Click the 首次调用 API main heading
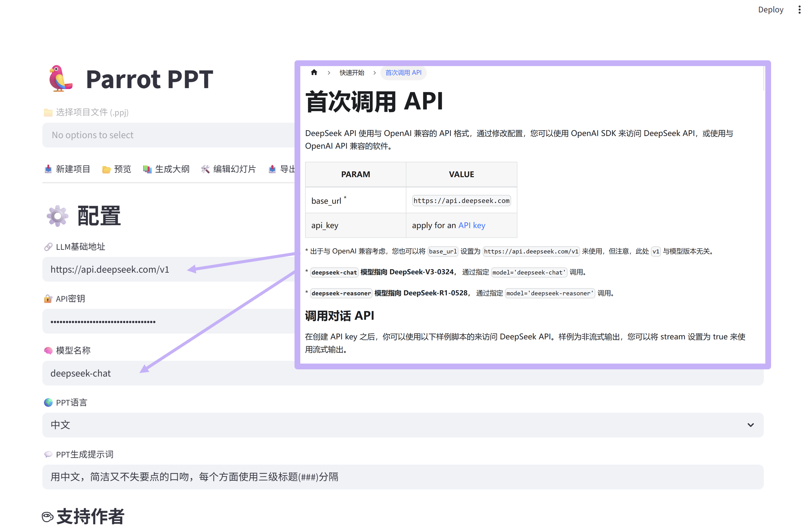The image size is (812, 528). 374,101
